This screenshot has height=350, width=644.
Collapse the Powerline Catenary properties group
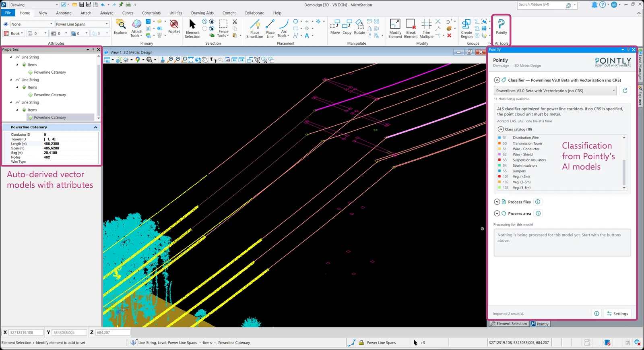tap(95, 127)
